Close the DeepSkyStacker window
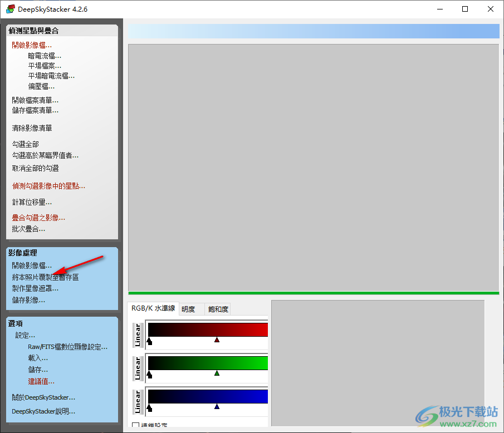 click(491, 9)
